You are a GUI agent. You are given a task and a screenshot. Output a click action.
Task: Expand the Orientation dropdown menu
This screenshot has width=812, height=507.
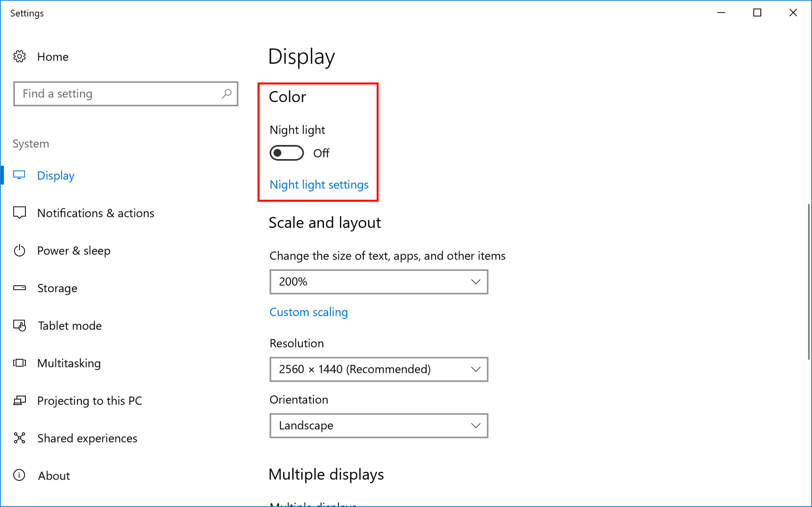(x=379, y=424)
